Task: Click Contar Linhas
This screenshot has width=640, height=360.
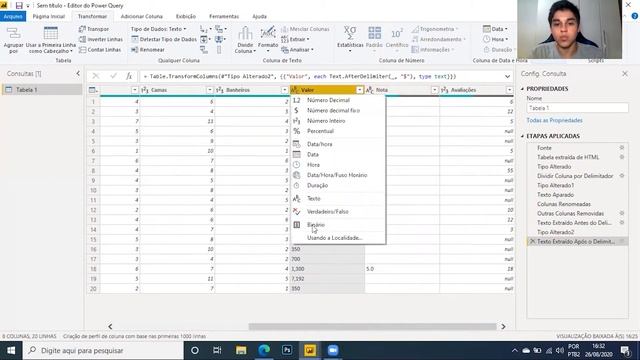Action: (x=100, y=49)
